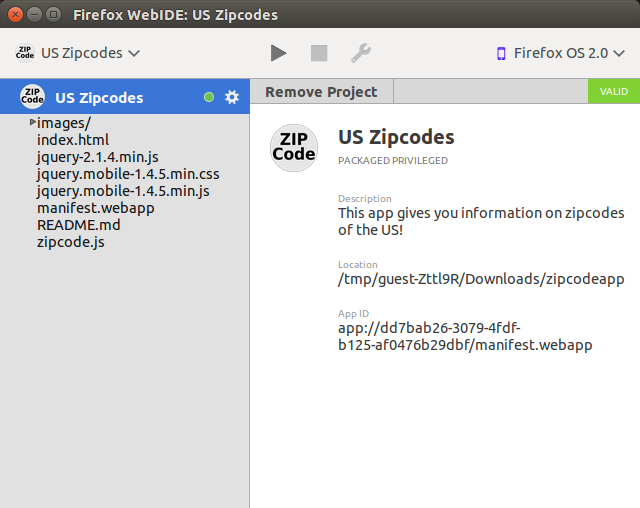Select manifest.webapp file
Screen dimensions: 640x508
pyautogui.click(x=96, y=208)
